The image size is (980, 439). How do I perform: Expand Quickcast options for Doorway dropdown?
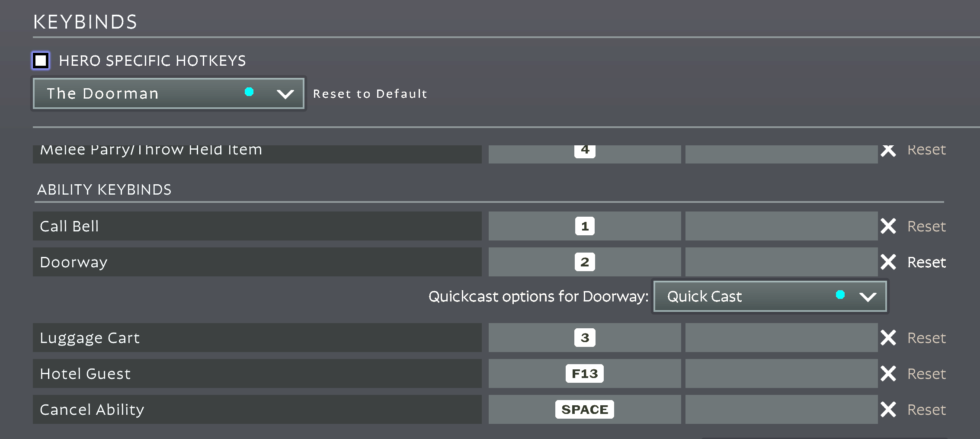coord(770,296)
